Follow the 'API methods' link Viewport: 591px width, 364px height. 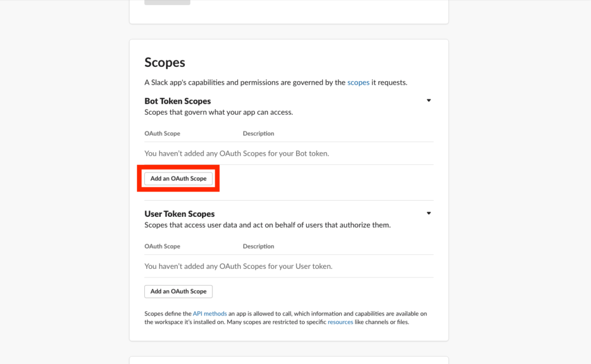[206, 314]
